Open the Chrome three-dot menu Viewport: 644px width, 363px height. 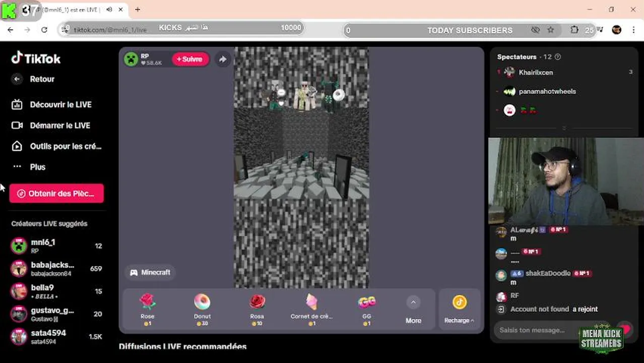pos(633,30)
